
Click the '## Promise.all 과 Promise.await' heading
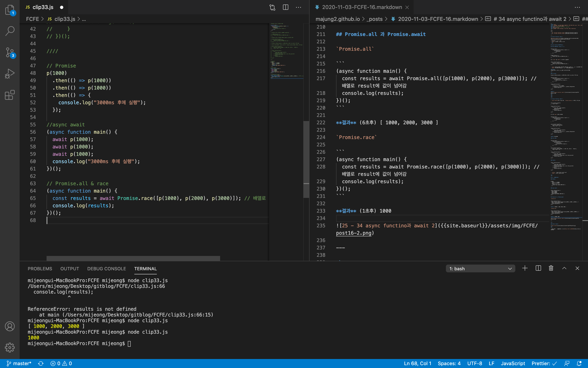tap(381, 34)
